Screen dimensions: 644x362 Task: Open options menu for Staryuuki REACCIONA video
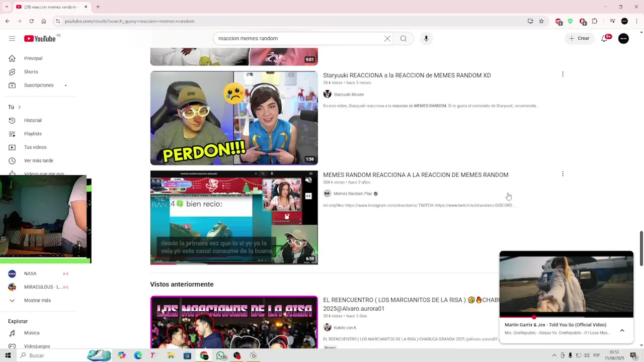[562, 74]
